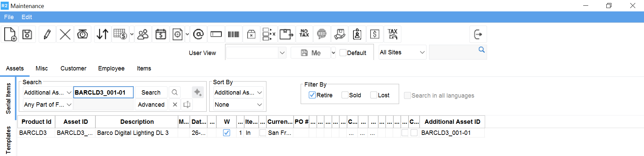Click the Search button
This screenshot has width=644, height=156.
point(151,93)
